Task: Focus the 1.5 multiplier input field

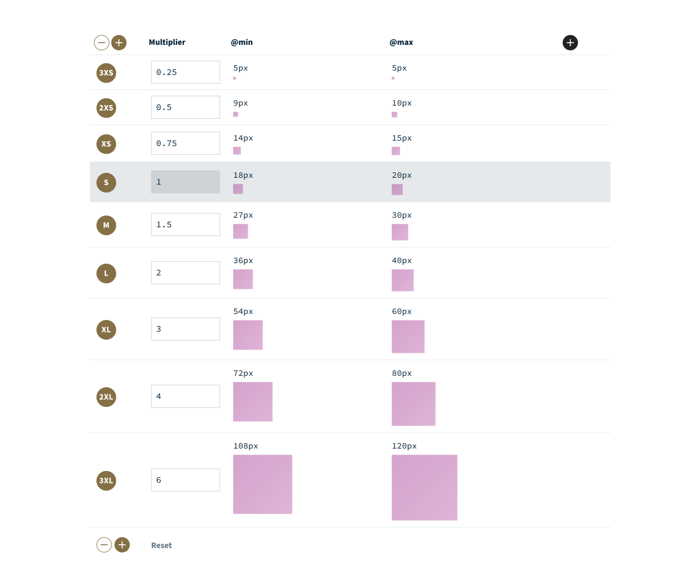Action: [185, 225]
